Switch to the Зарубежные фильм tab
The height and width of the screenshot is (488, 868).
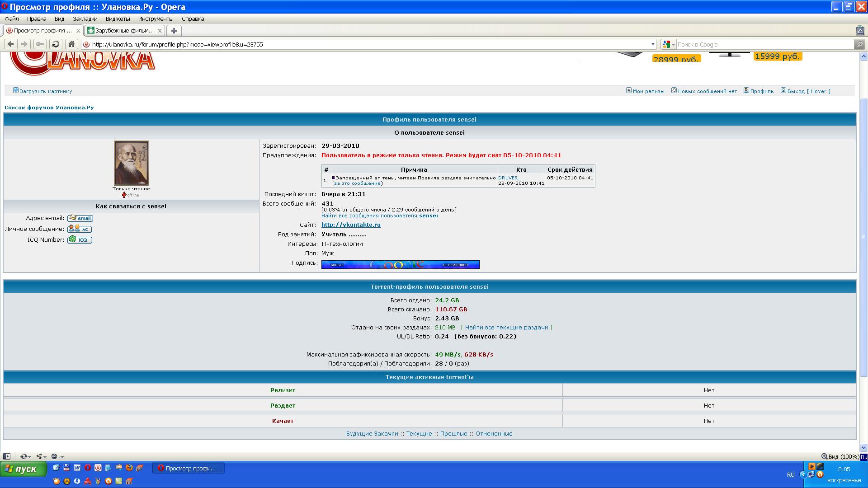(122, 30)
